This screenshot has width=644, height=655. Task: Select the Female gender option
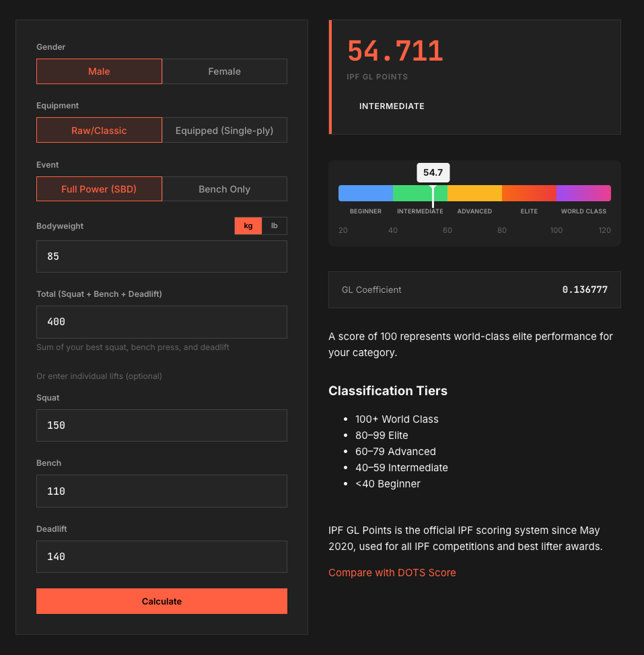225,71
